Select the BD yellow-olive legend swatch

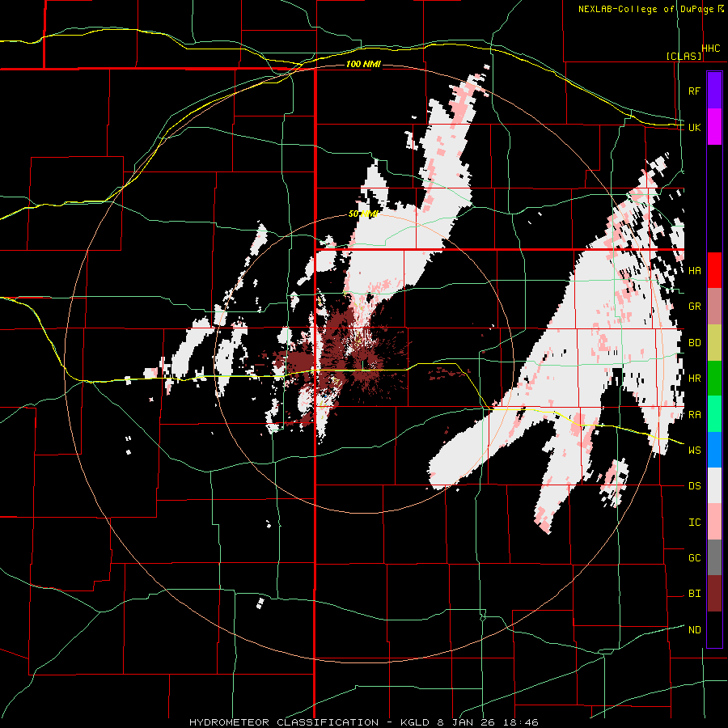pos(714,343)
